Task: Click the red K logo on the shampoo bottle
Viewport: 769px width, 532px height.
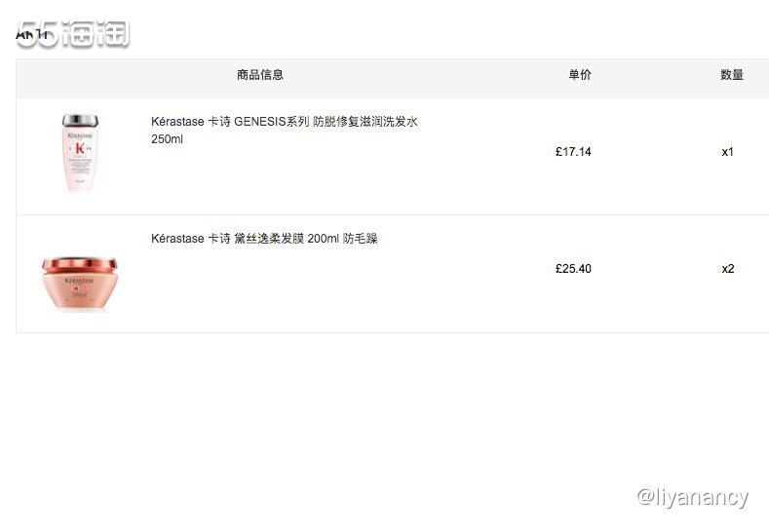Action: (80, 148)
